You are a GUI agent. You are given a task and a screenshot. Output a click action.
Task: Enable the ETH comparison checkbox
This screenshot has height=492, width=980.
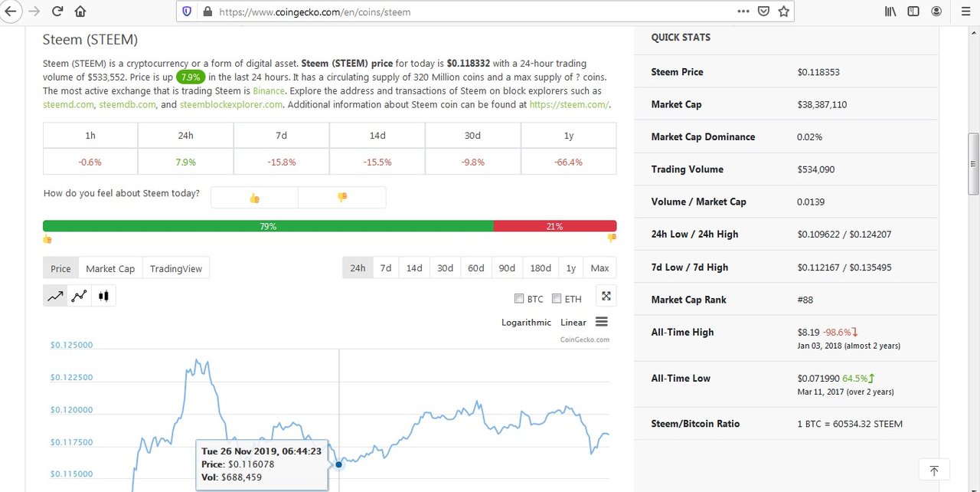coord(557,299)
